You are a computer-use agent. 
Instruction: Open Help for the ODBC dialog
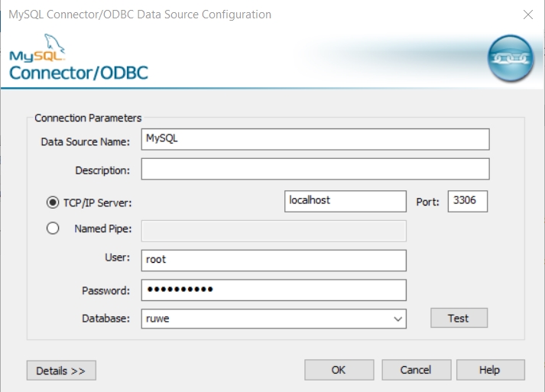pos(491,370)
